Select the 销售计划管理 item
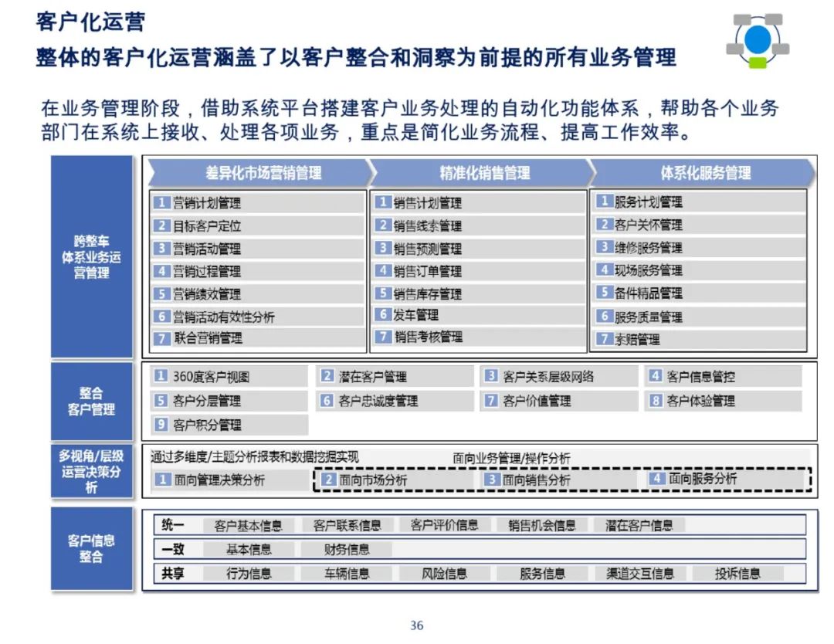The width and height of the screenshot is (834, 644). click(x=479, y=202)
